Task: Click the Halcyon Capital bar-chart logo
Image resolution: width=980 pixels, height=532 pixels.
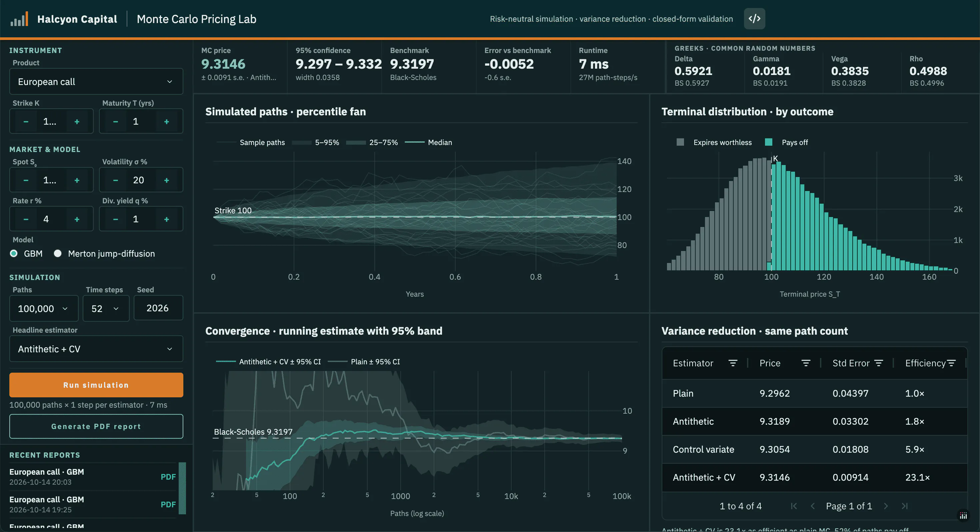Action: pyautogui.click(x=19, y=19)
